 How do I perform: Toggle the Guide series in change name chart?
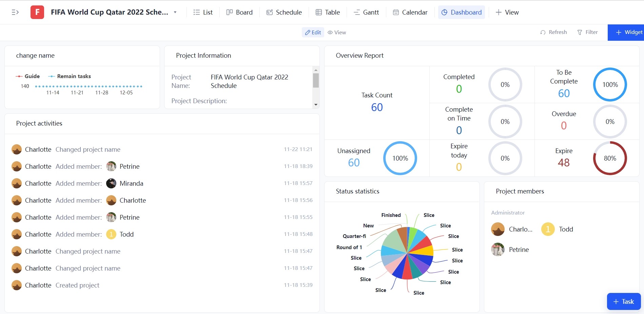[27, 76]
